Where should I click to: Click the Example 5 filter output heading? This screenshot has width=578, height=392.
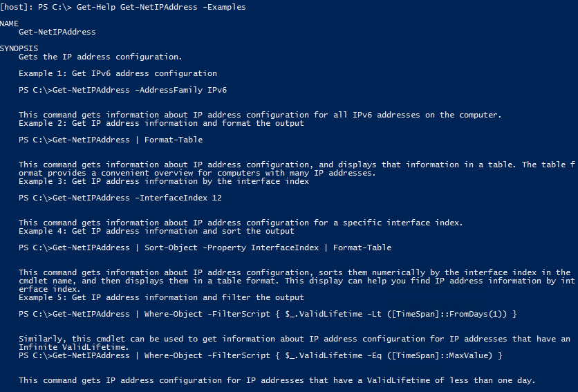tap(161, 297)
